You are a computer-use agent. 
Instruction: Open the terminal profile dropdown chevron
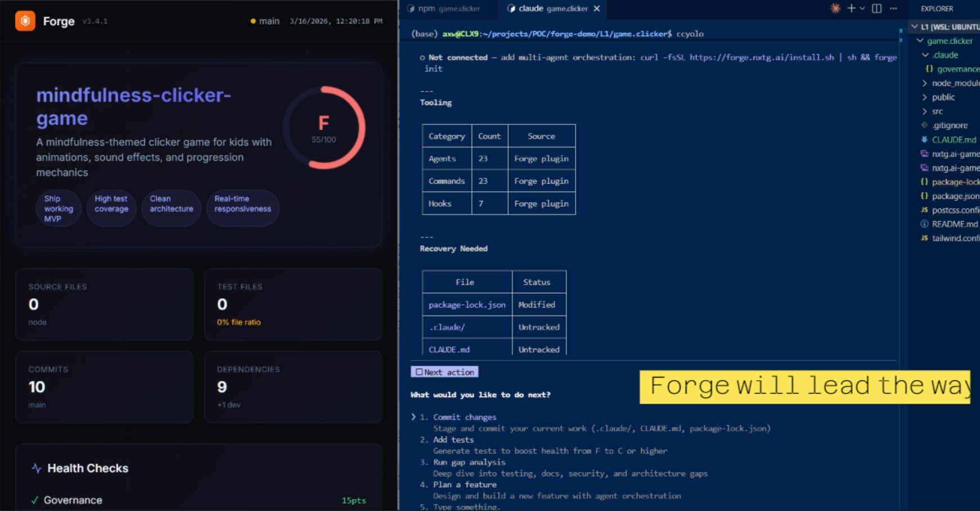[x=862, y=8]
